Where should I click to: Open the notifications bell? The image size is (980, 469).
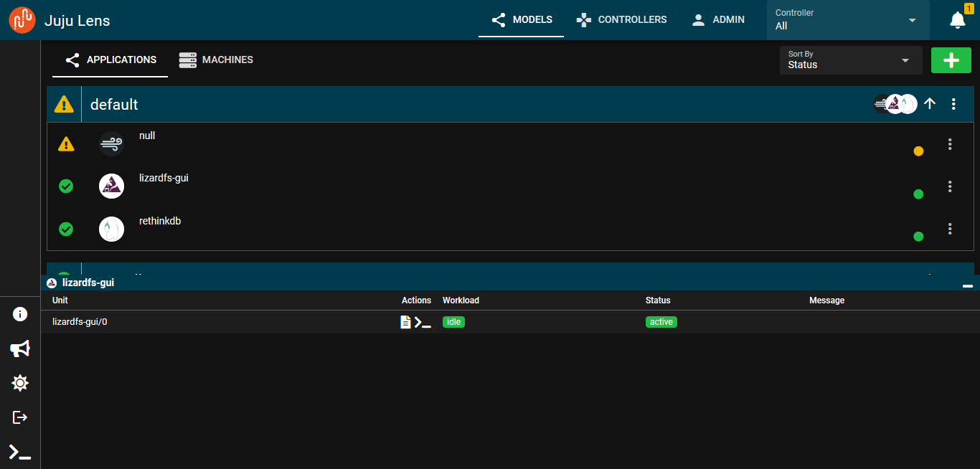coord(958,20)
